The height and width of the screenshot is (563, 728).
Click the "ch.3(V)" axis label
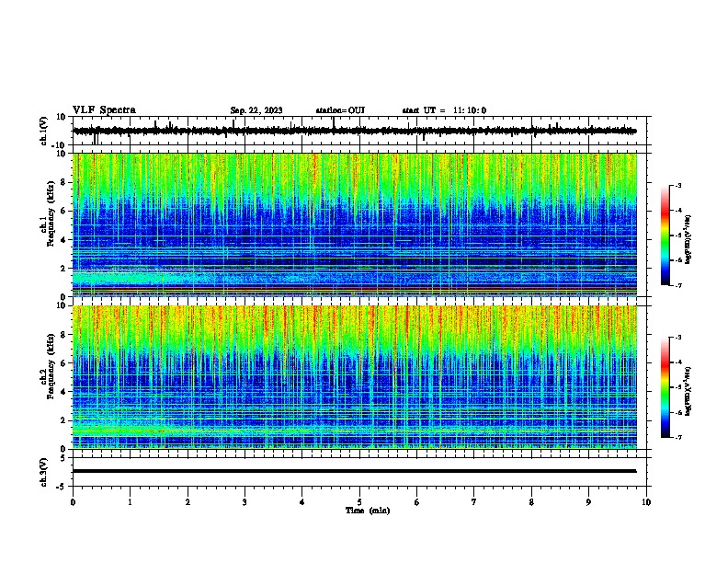click(44, 472)
